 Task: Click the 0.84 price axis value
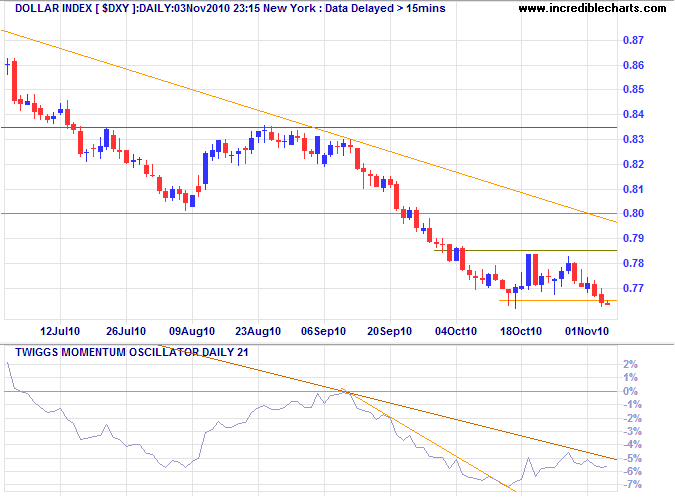point(633,114)
